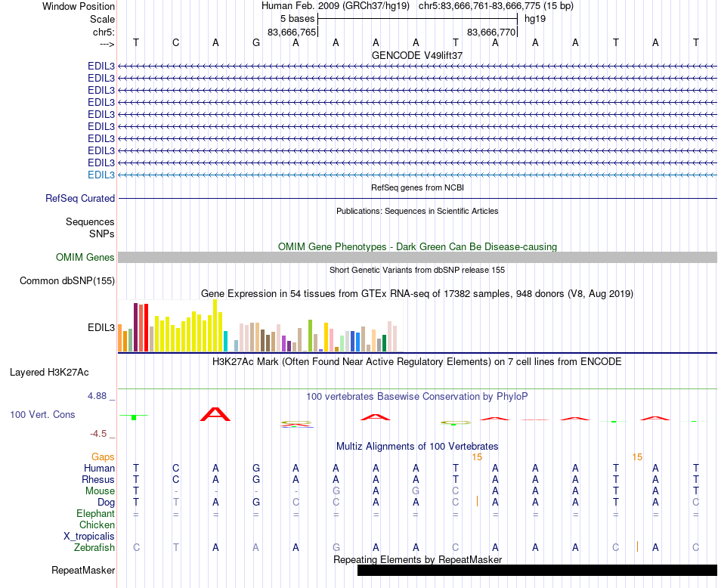Click the 83,666,765 coordinate label
Image resolution: width=718 pixels, height=588 pixels.
tap(292, 32)
